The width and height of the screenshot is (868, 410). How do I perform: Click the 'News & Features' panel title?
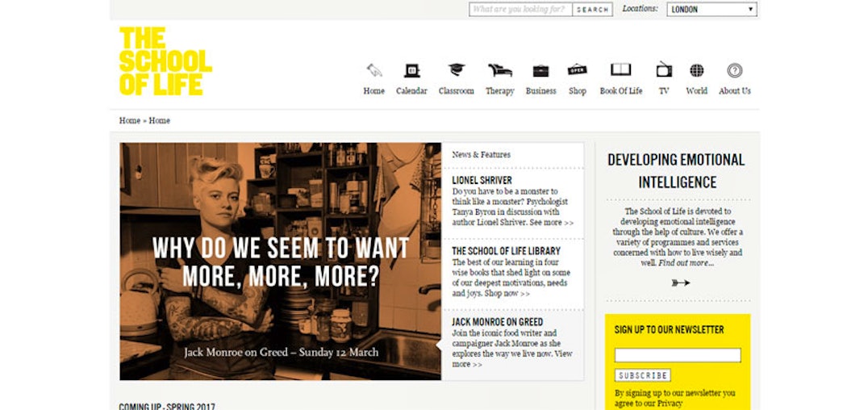point(481,155)
